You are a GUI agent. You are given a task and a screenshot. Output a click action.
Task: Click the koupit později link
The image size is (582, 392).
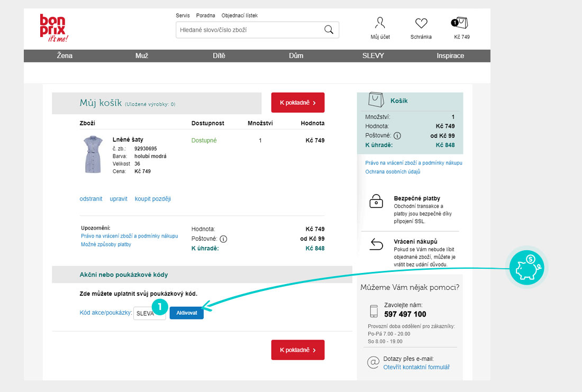point(152,199)
